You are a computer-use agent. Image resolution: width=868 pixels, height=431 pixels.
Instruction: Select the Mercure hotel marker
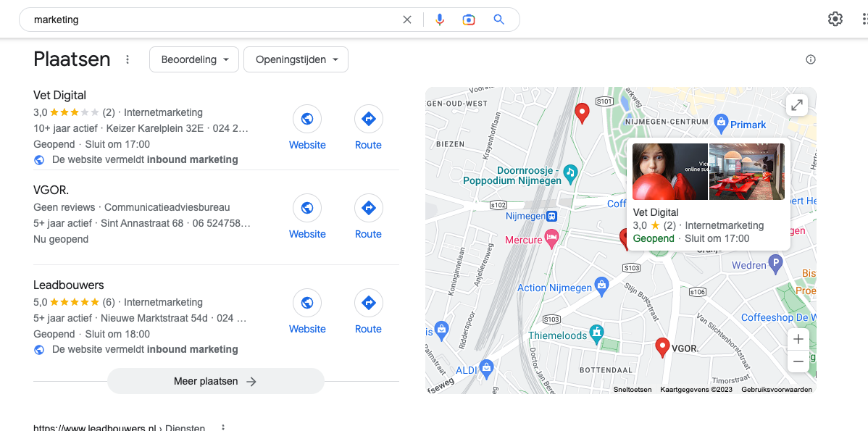tap(551, 237)
